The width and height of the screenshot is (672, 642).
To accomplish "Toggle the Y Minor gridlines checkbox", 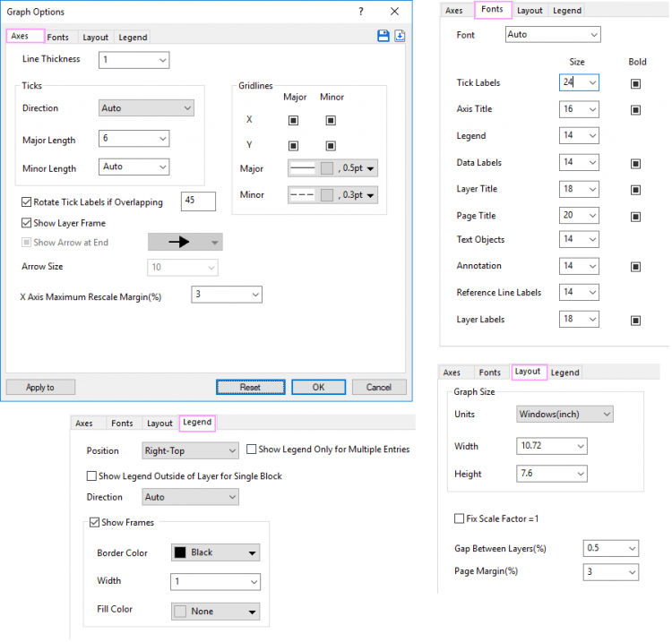I will (x=331, y=146).
